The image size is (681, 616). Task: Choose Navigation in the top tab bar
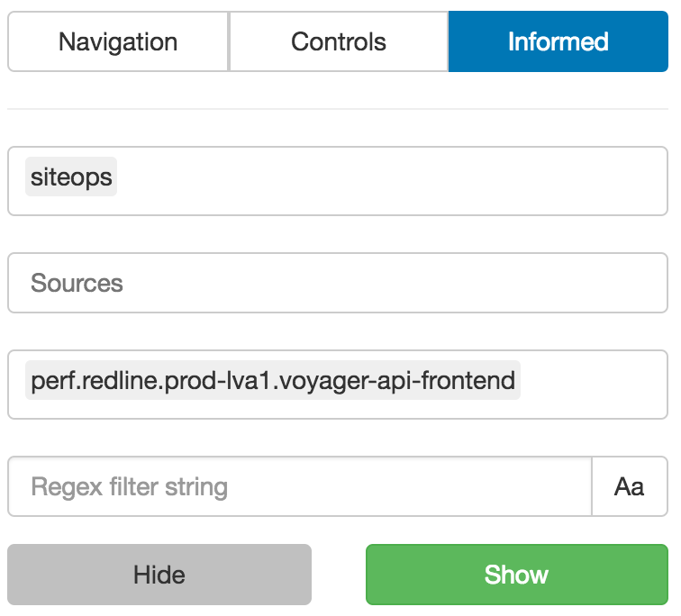coord(118,41)
